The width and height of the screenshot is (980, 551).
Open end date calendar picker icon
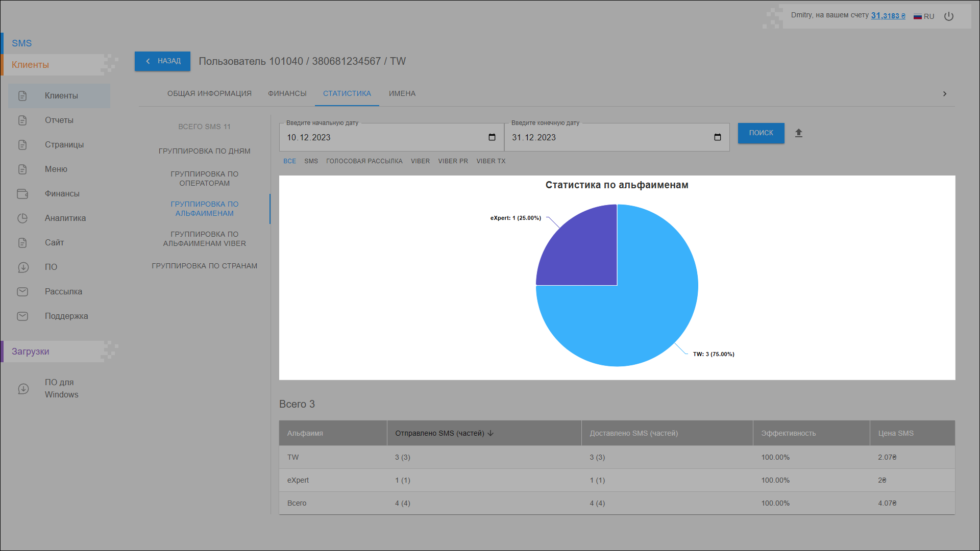(x=718, y=137)
